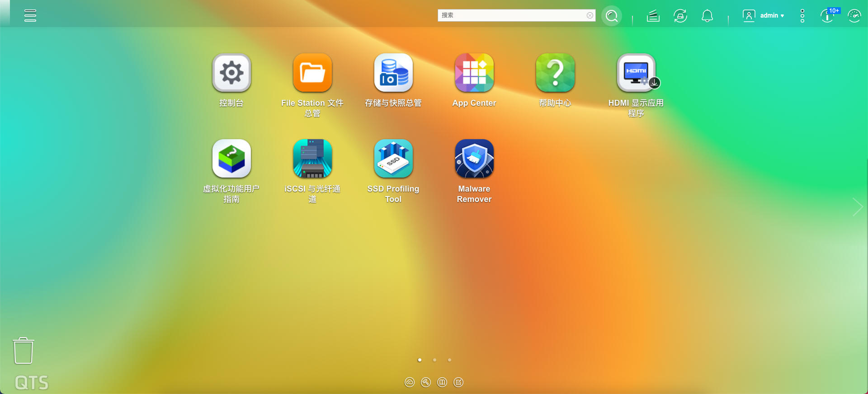Clear the search field with the X
868x394 pixels.
click(590, 15)
